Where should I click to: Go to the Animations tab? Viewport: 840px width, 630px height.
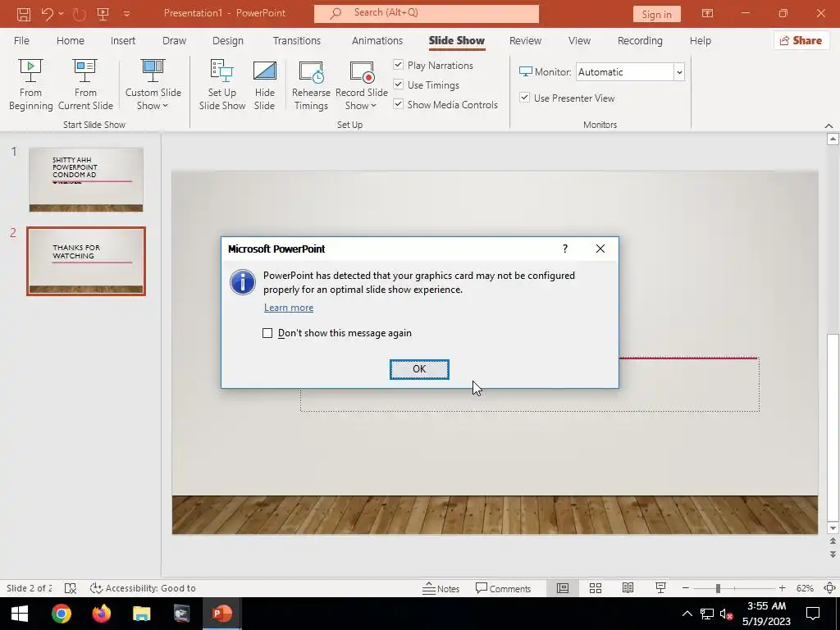tap(377, 41)
